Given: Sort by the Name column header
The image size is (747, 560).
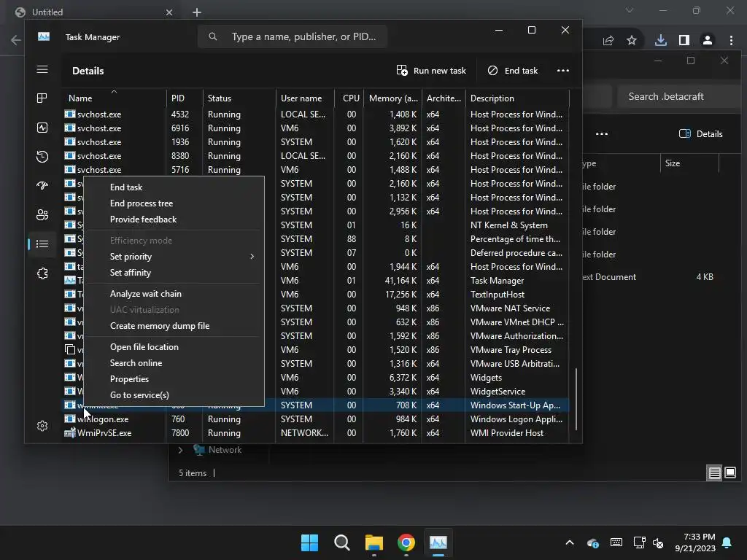Looking at the screenshot, I should [114, 98].
